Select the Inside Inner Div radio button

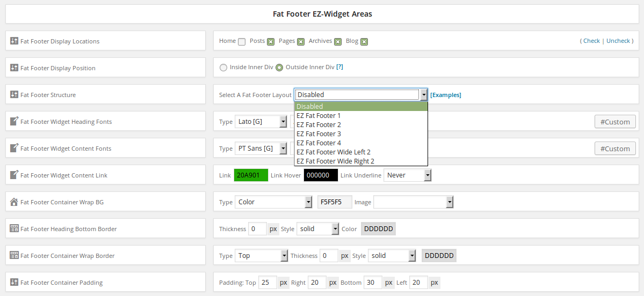tap(223, 68)
